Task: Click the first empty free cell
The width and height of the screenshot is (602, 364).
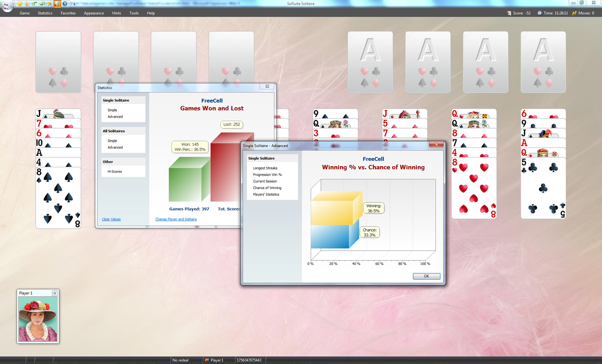Action: tap(58, 62)
